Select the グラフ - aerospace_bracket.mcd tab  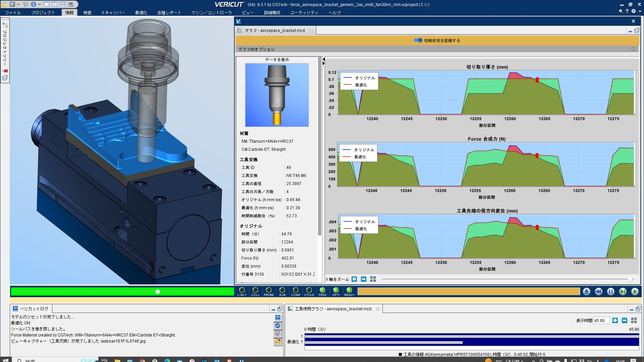[275, 30]
